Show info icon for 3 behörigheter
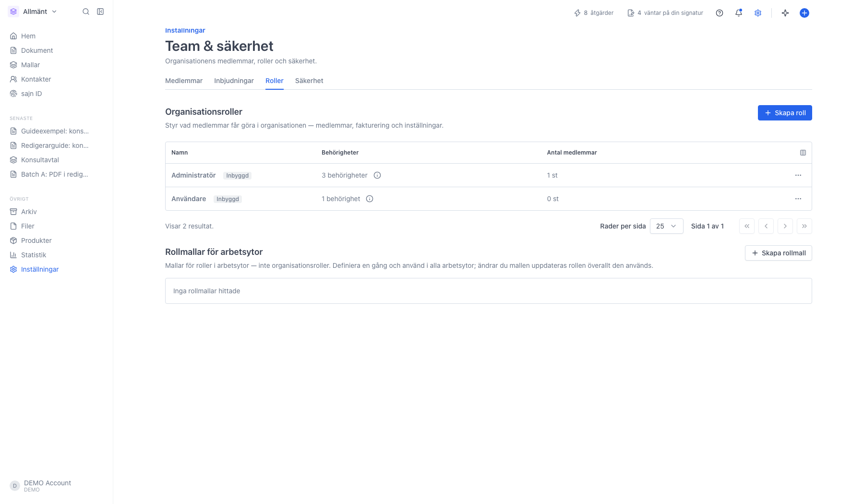 (377, 175)
